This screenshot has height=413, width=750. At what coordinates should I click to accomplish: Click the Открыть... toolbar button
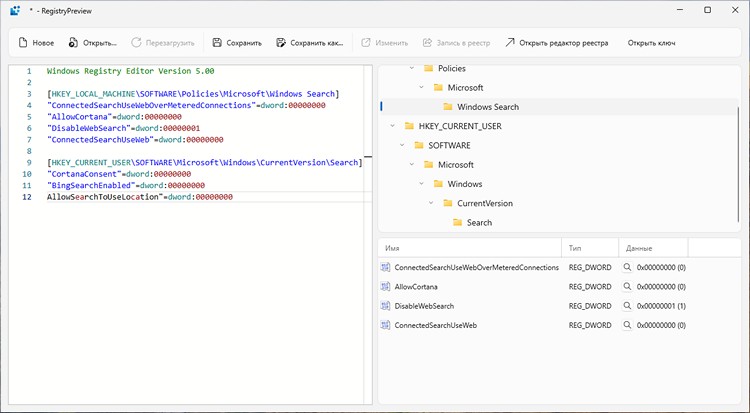(x=92, y=43)
